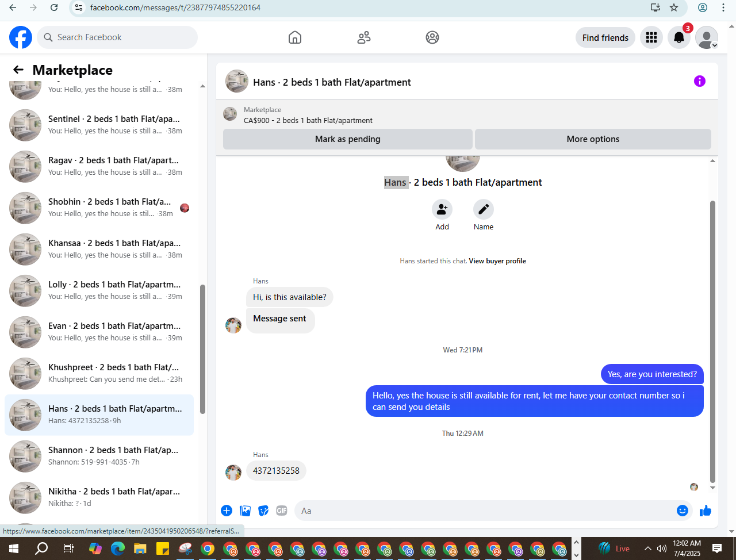
Task: Go back in browser history
Action: (13, 7)
